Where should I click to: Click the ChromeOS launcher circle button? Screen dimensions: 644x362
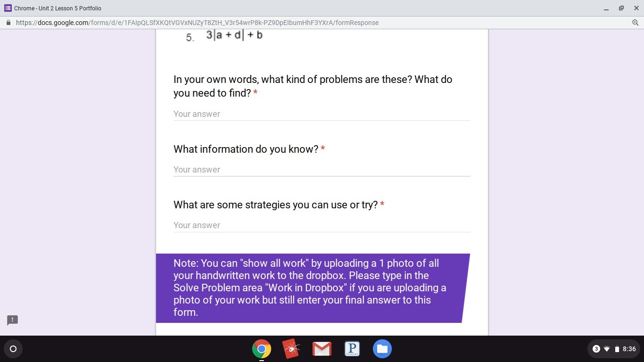(x=13, y=349)
